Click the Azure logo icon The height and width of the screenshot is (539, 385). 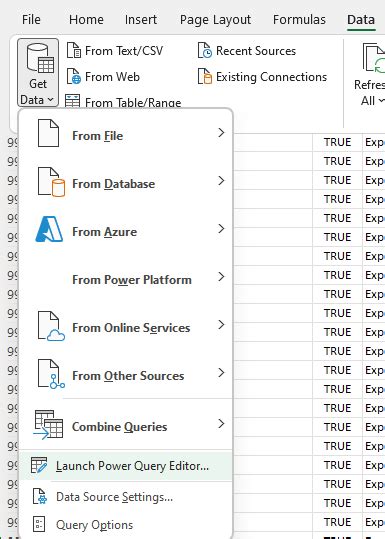click(x=49, y=229)
